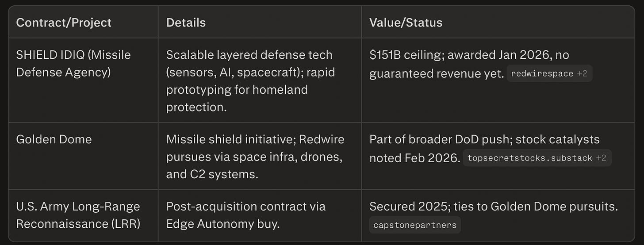
Task: Select the Details column header
Action: pyautogui.click(x=186, y=23)
